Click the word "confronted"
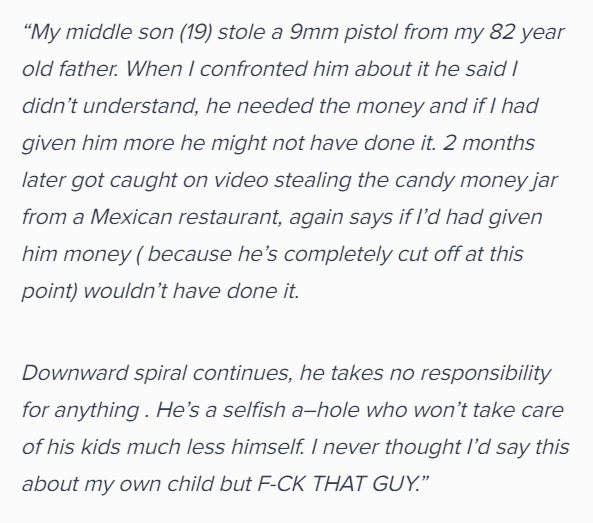593x523 pixels. [x=253, y=69]
